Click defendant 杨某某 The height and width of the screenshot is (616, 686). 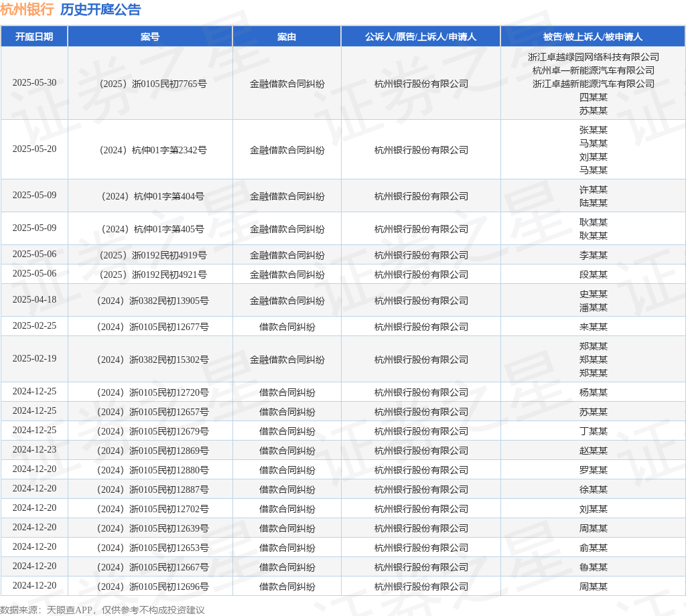tap(594, 392)
